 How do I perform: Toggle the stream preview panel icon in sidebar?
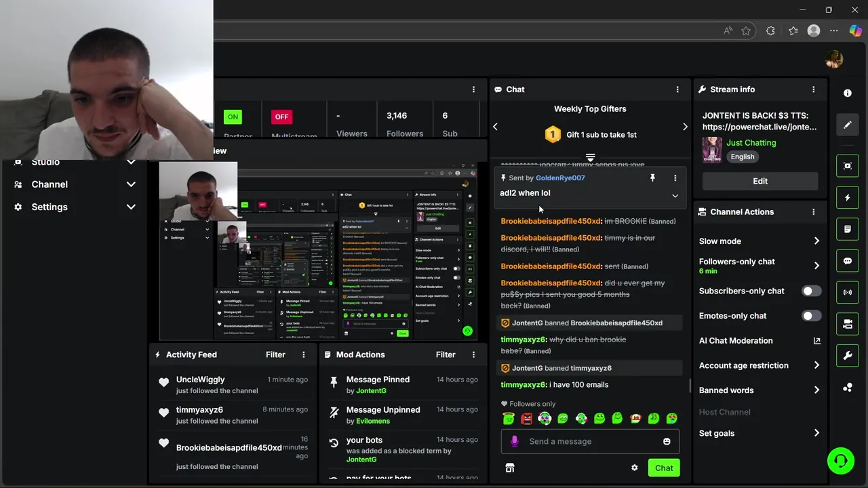pyautogui.click(x=848, y=166)
